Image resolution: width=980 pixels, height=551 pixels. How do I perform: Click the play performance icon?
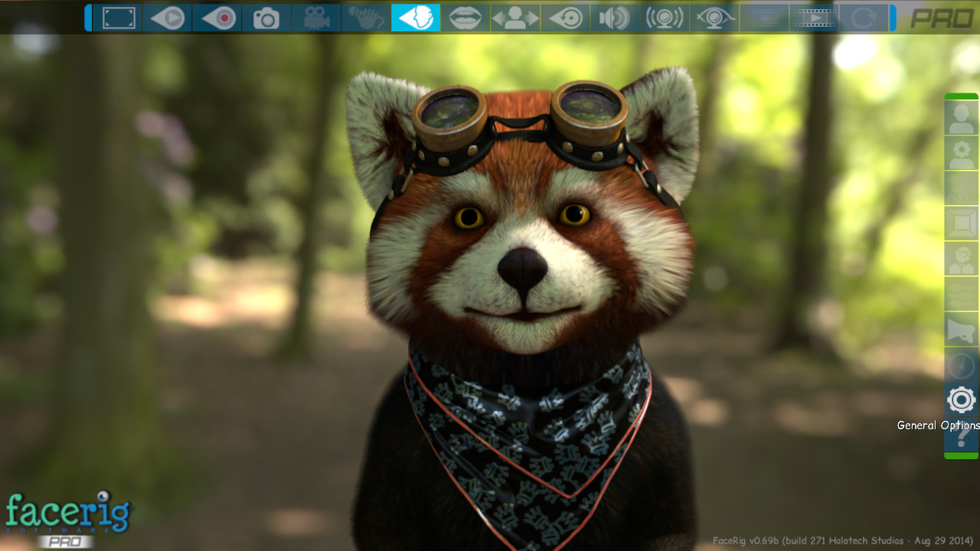[x=168, y=18]
